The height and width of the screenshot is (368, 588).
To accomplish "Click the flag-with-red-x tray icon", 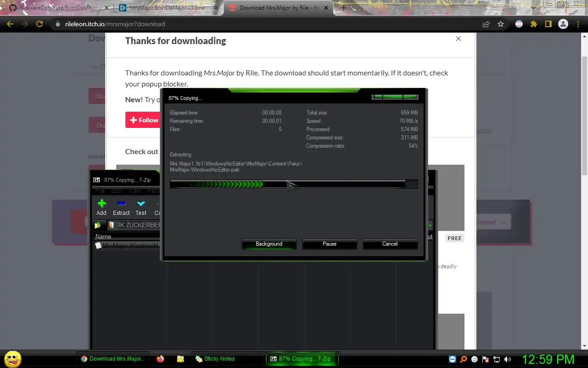I will pos(486,359).
